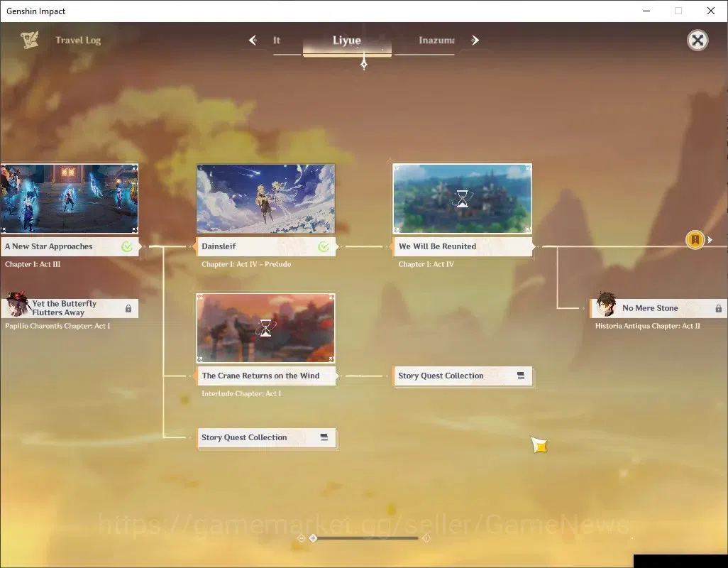Screen dimensions: 728x568
Task: Click list icon on Story Quest Collection beside Crane Returns
Action: point(521,376)
